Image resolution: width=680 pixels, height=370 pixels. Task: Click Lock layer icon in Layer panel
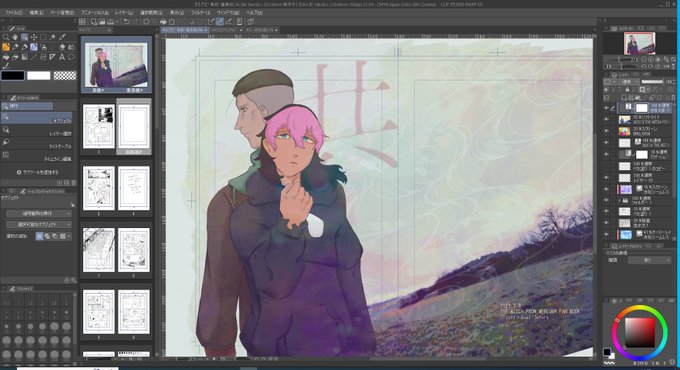click(627, 90)
